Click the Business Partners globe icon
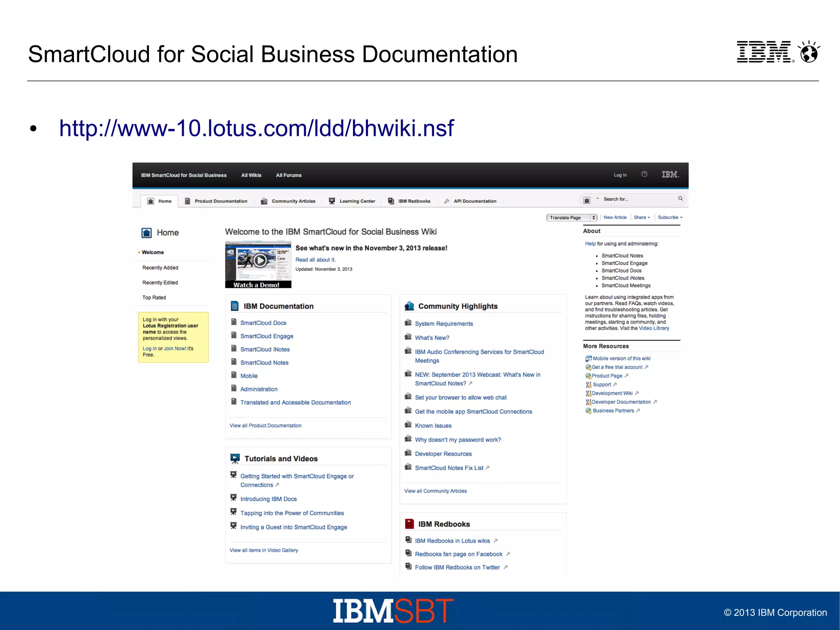The width and height of the screenshot is (840, 630). pyautogui.click(x=588, y=411)
